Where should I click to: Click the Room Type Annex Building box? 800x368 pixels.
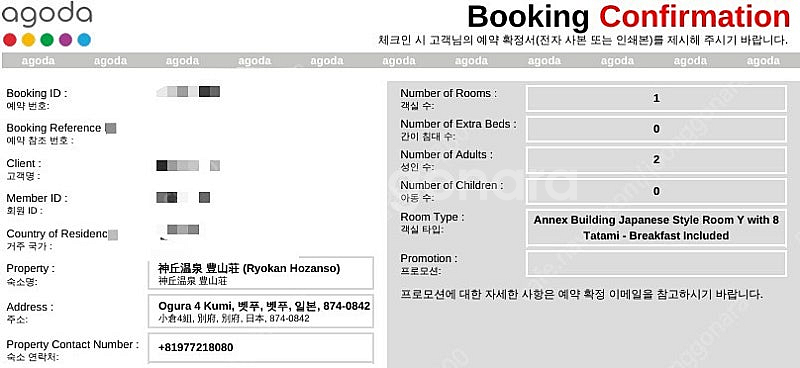pyautogui.click(x=656, y=228)
